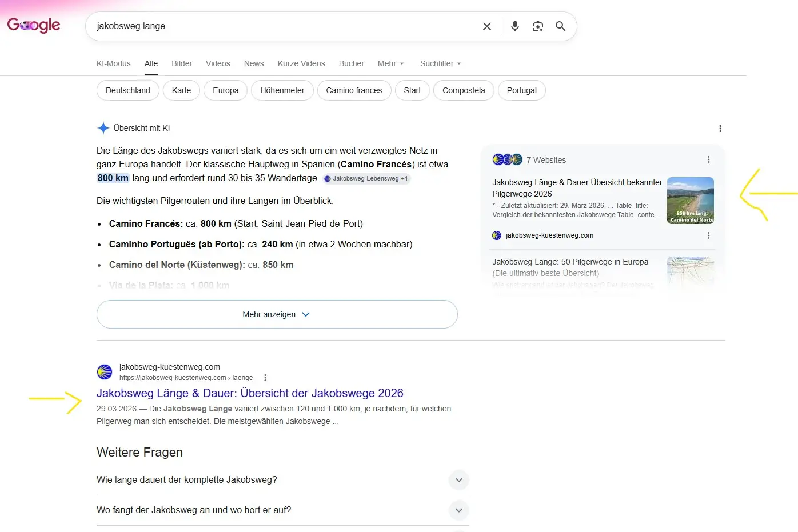Click the Camino del Norte bullet item
Viewport: 798px width, 532px height.
(201, 265)
